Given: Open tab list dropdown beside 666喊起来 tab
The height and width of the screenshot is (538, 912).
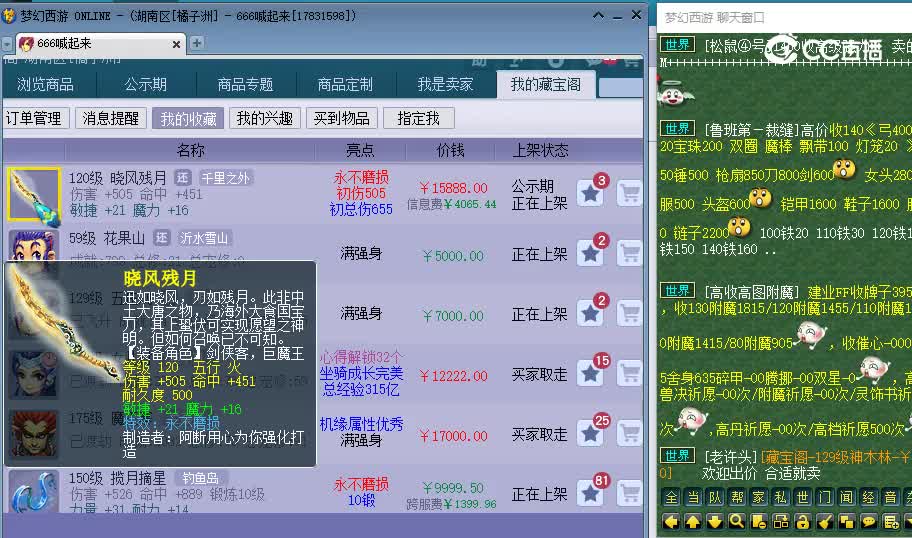Looking at the screenshot, I should pos(7,44).
